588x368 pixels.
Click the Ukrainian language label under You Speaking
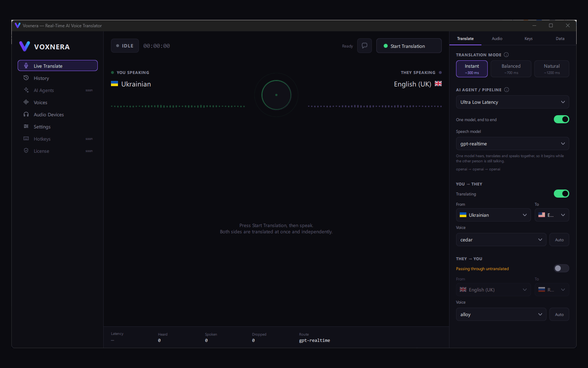coord(136,84)
